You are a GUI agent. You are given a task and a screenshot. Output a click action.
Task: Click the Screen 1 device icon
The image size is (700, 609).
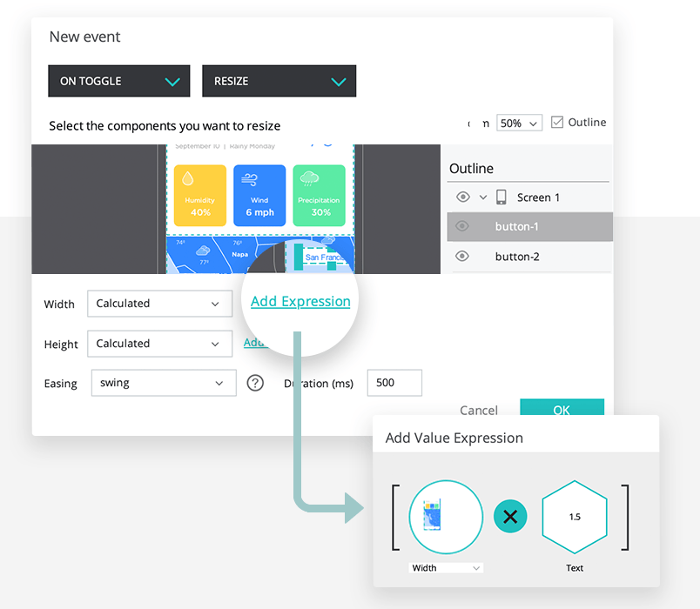[x=501, y=197]
